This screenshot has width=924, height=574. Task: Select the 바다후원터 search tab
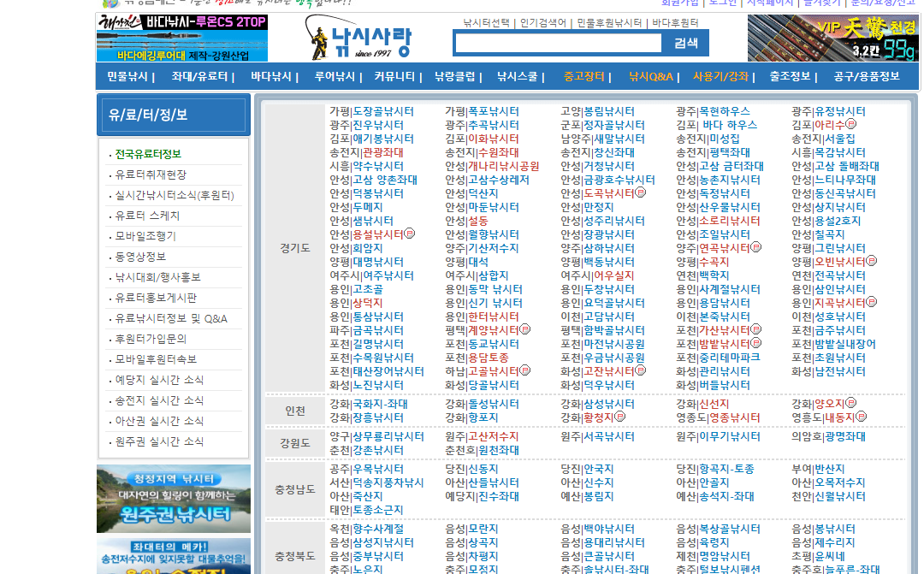tap(675, 23)
